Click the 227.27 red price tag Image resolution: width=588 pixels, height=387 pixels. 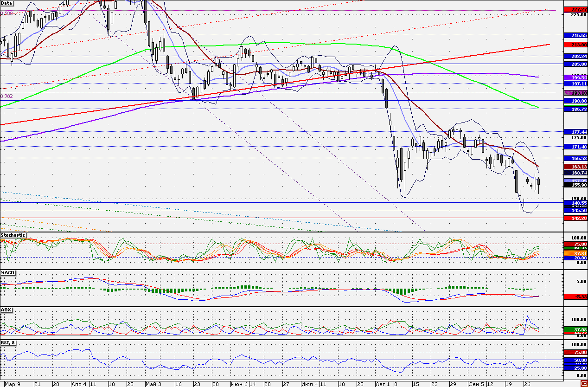[575, 9]
